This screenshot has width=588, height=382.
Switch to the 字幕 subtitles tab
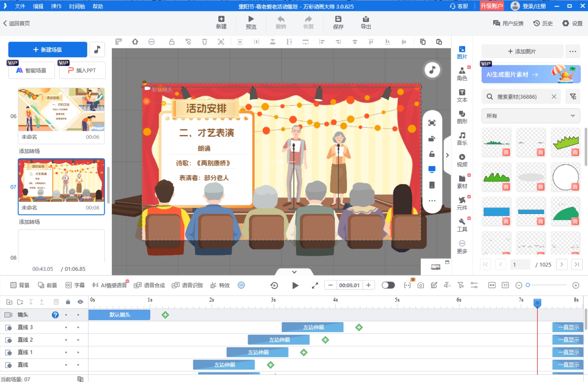tap(75, 285)
